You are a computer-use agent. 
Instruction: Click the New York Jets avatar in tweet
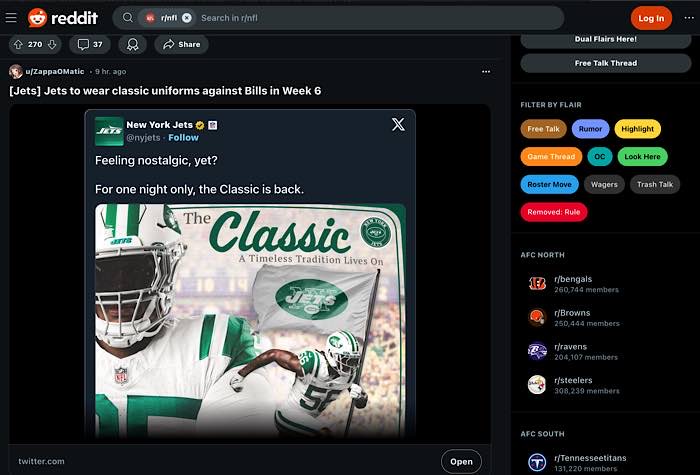[x=109, y=131]
